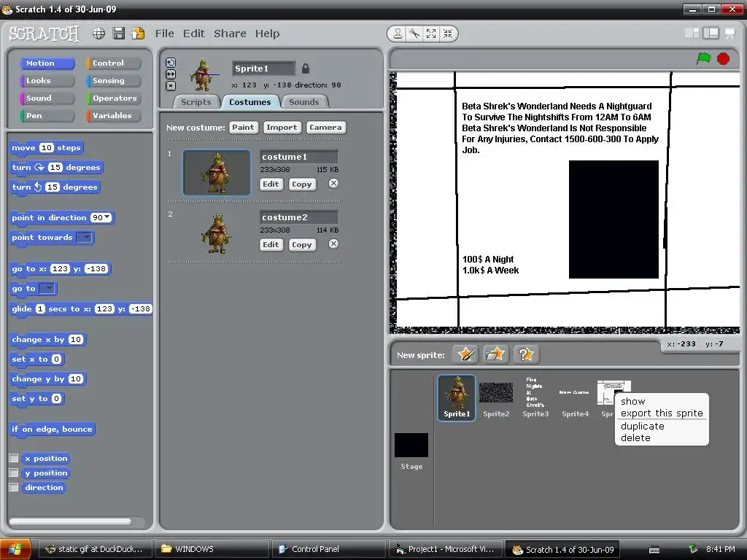Select the Variables block category

(x=114, y=116)
